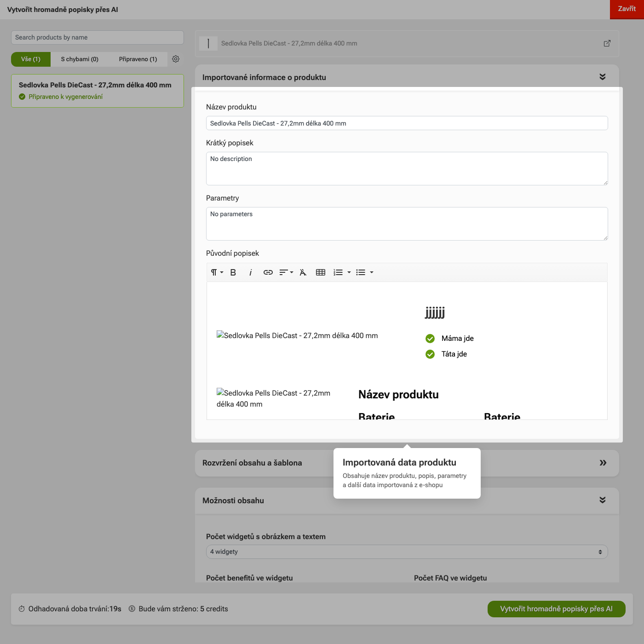Focus the Search products by name field
644x644 pixels.
click(98, 38)
